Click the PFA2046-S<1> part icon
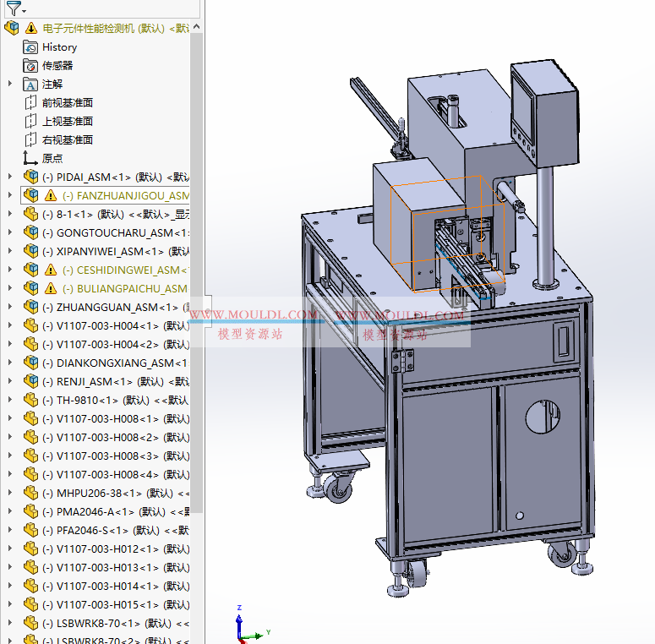 31,530
